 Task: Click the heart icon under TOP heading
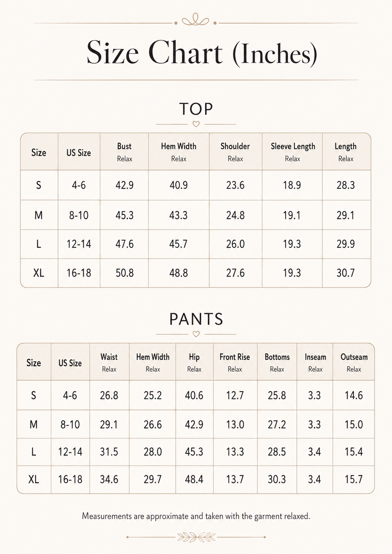point(196,124)
